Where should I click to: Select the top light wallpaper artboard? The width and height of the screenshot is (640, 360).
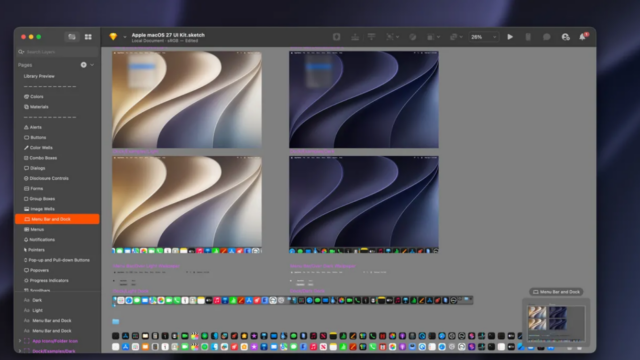(187, 99)
